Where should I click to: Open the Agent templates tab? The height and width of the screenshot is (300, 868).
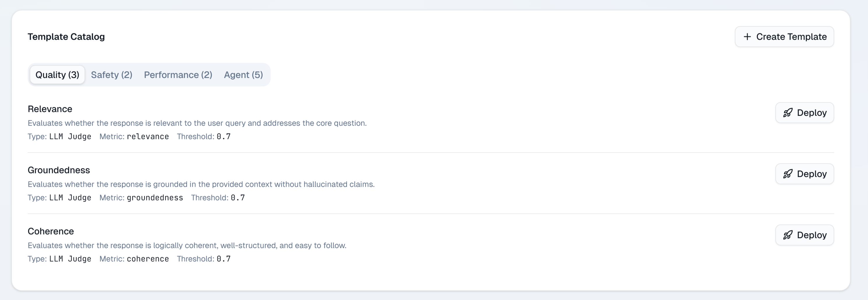(x=244, y=75)
